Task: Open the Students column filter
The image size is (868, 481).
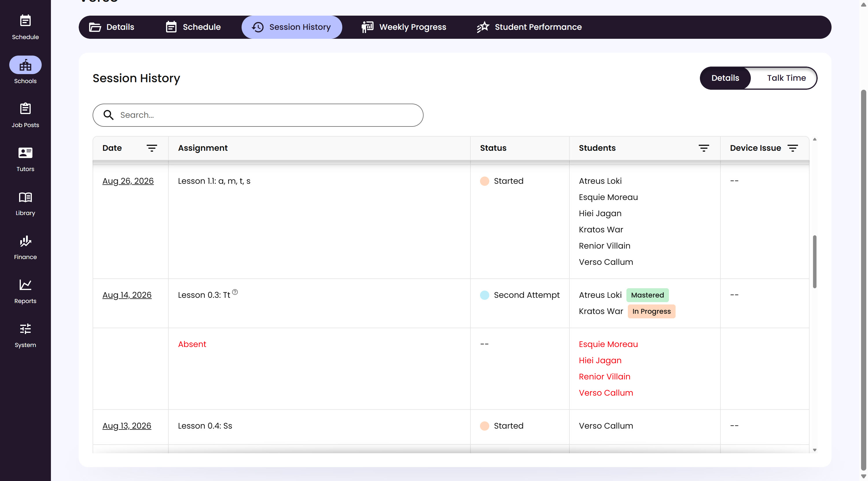Action: [x=704, y=148]
